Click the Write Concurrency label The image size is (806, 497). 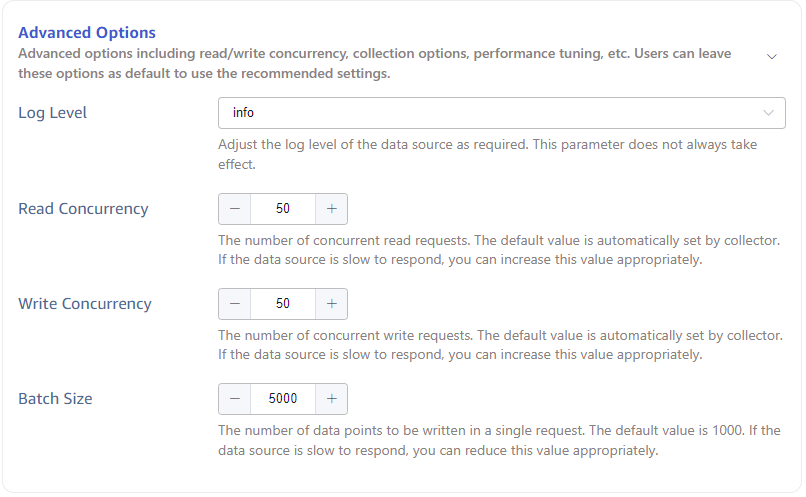click(85, 304)
